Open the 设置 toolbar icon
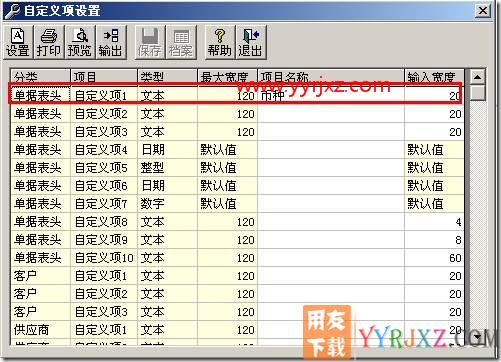The width and height of the screenshot is (501, 362). tap(18, 43)
